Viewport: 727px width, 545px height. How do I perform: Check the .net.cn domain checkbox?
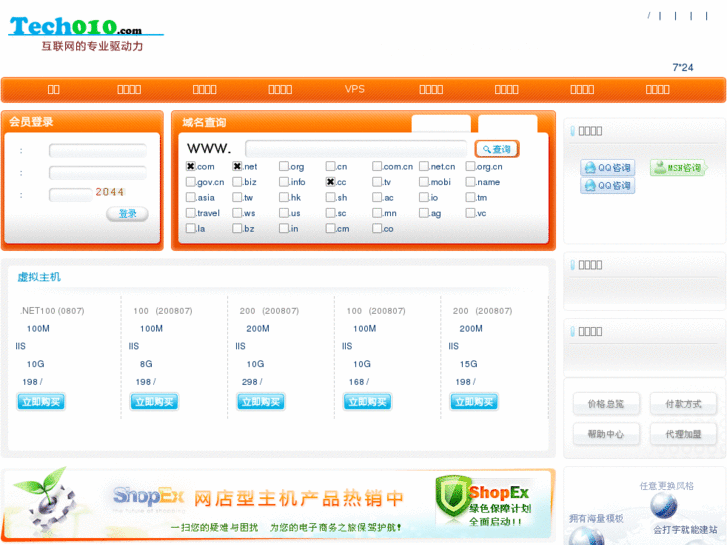pos(424,166)
